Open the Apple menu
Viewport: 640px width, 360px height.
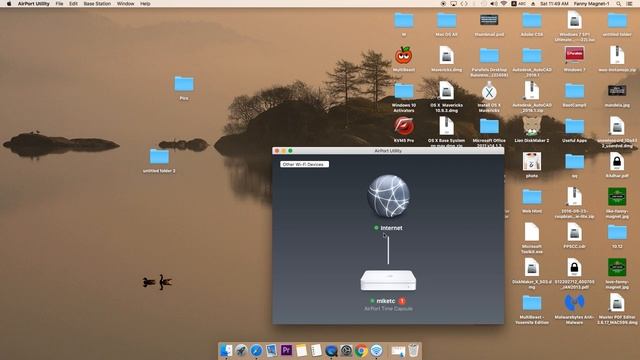click(9, 4)
